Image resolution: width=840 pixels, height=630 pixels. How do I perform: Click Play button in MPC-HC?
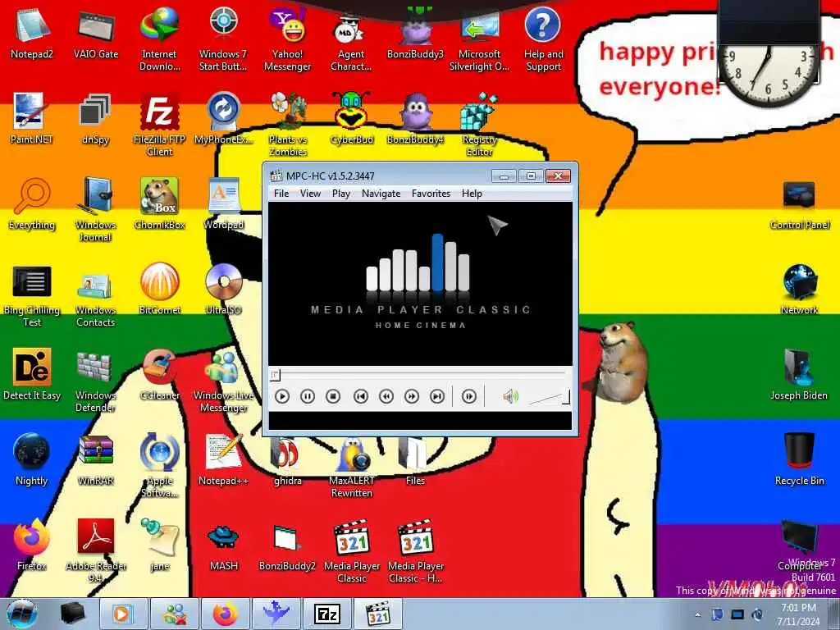click(x=282, y=396)
